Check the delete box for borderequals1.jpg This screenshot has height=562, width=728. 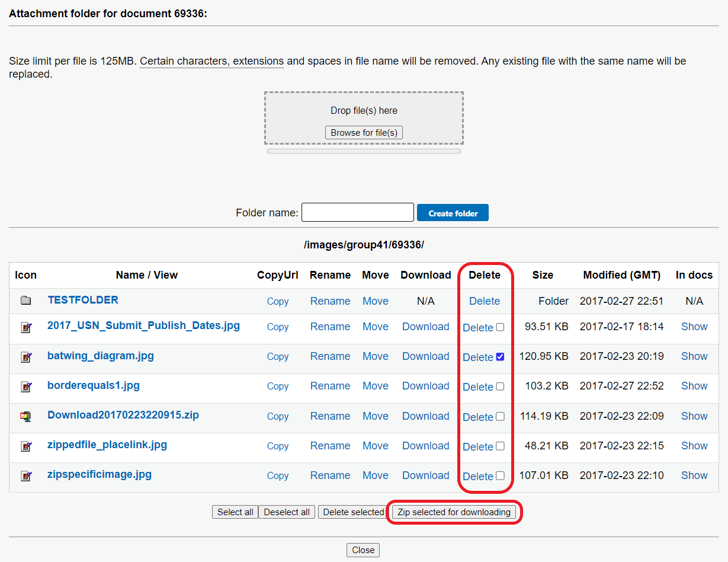(500, 387)
